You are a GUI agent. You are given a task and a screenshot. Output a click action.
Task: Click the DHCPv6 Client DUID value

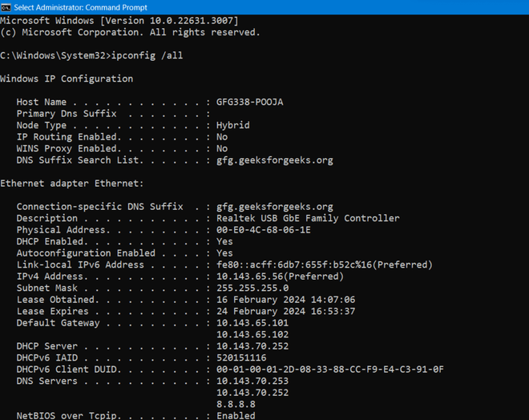tap(330, 370)
